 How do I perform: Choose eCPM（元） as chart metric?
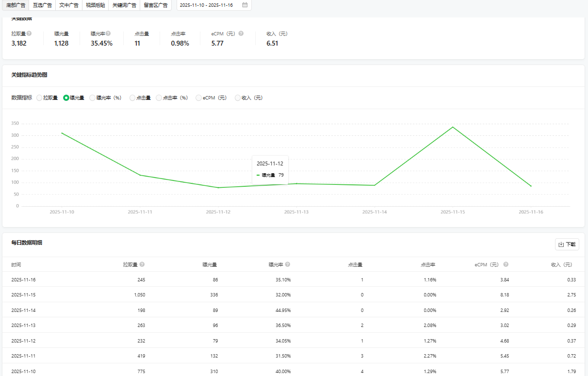pos(198,98)
